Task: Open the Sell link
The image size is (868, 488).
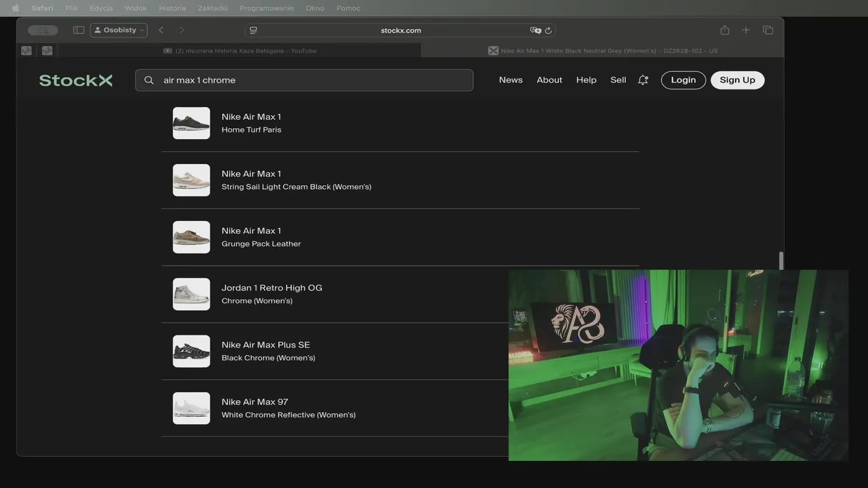Action: (618, 80)
